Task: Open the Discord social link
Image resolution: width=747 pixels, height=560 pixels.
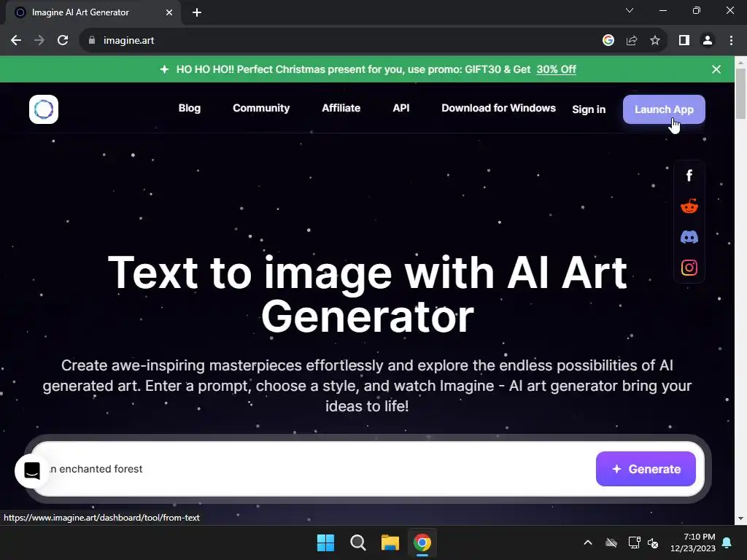Action: point(689,237)
